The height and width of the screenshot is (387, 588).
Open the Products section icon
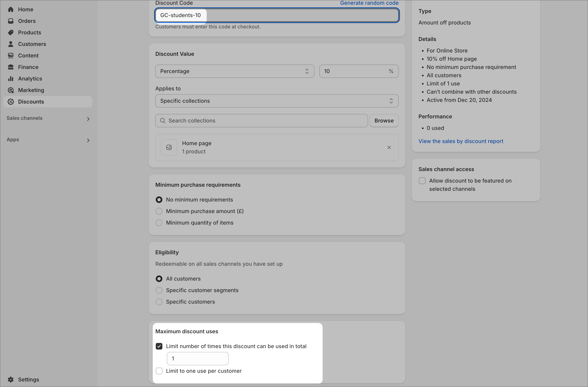click(11, 32)
